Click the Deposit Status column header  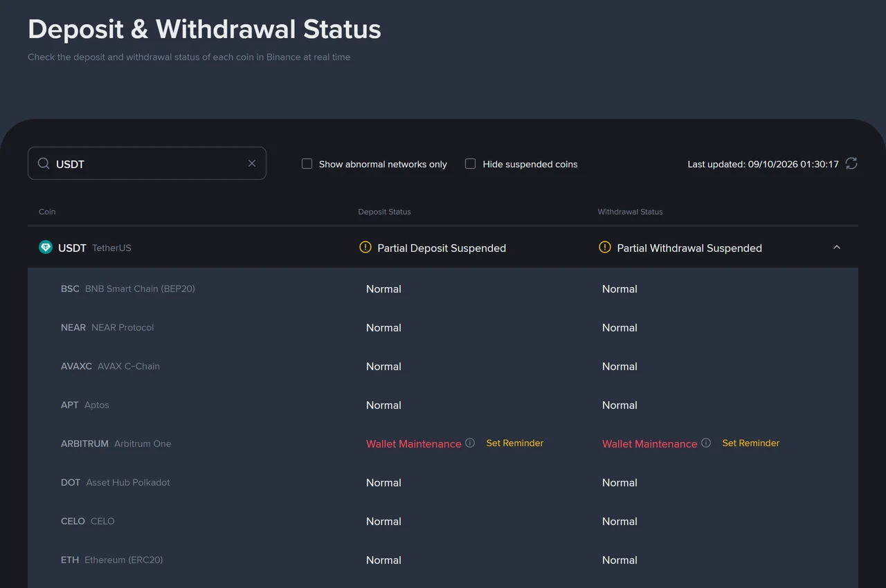point(384,212)
